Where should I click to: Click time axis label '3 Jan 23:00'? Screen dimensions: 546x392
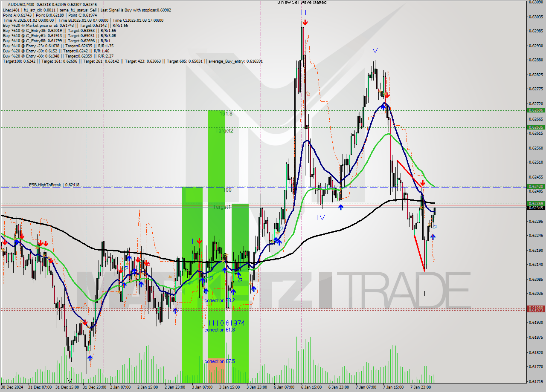pos(257,387)
